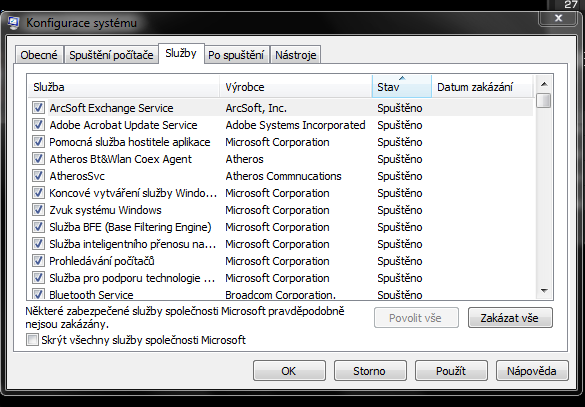Apply changes with Použít button
The image size is (585, 407).
click(451, 371)
